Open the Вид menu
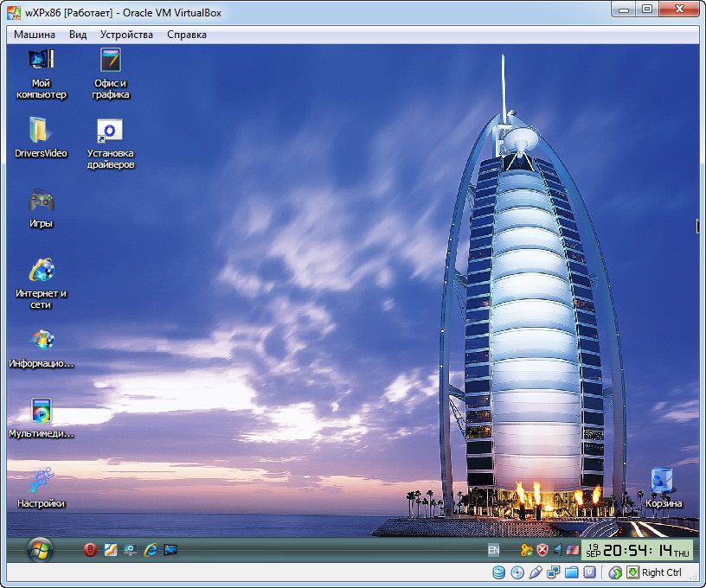Image resolution: width=706 pixels, height=588 pixels. [78, 35]
